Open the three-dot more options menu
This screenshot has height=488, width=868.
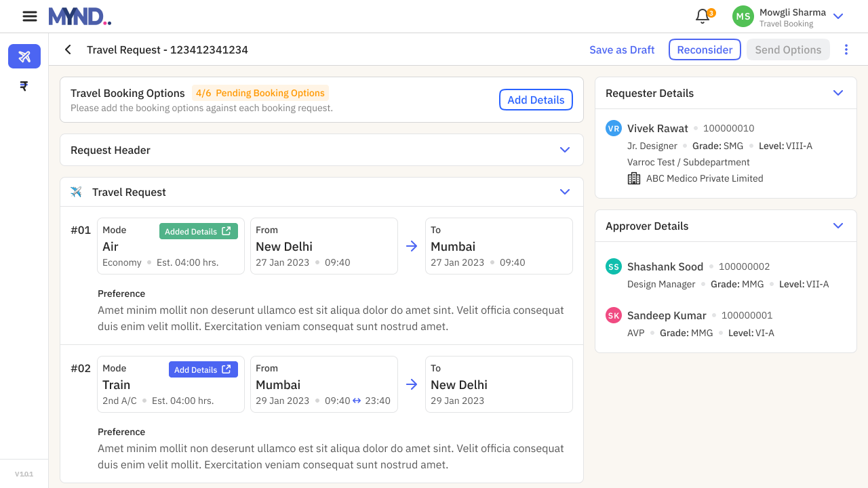coord(846,49)
